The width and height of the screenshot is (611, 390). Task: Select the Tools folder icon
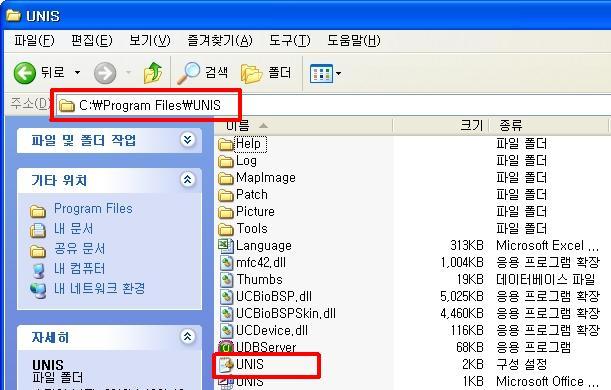click(x=226, y=229)
